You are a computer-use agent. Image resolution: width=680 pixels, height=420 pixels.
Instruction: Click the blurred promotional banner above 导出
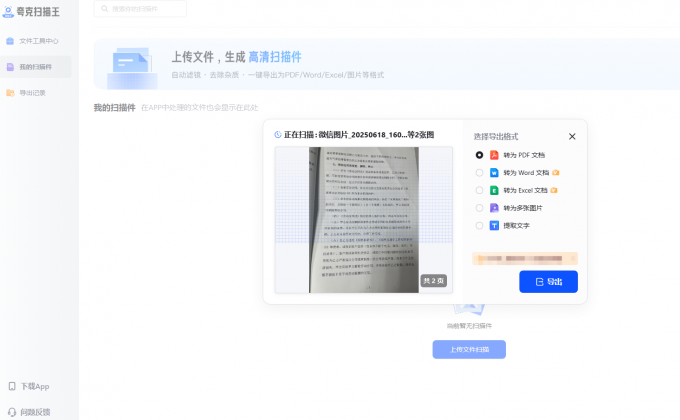525,259
